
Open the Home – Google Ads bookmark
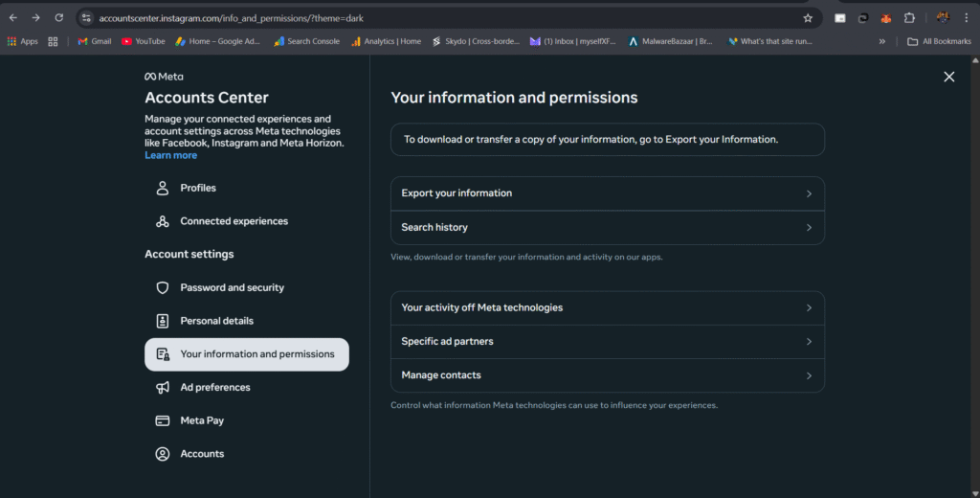tap(217, 41)
